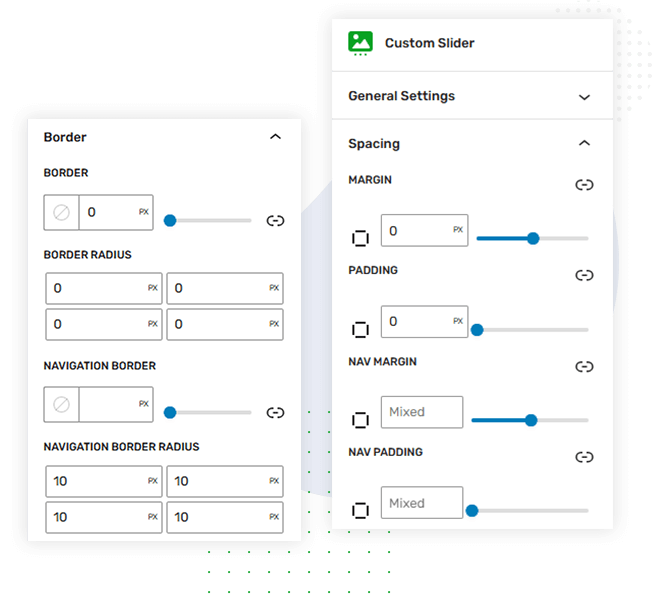Toggle the Padding link sides icon
The height and width of the screenshot is (594, 652).
(x=584, y=275)
